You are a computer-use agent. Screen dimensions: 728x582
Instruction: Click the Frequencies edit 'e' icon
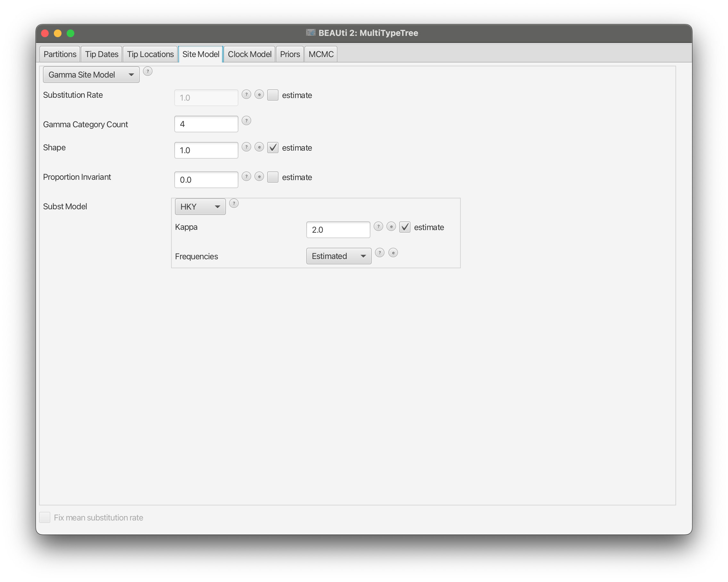pos(393,253)
